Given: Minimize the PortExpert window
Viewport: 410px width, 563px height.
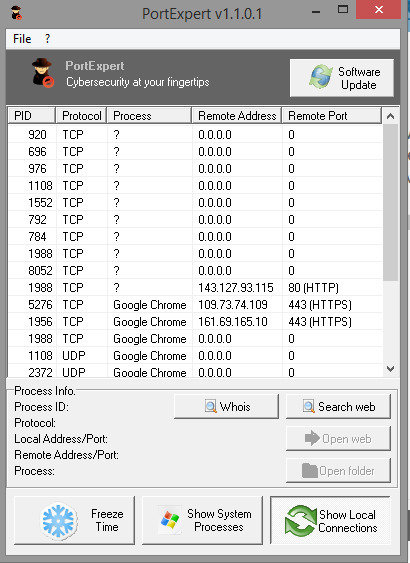Looking at the screenshot, I should 316,11.
